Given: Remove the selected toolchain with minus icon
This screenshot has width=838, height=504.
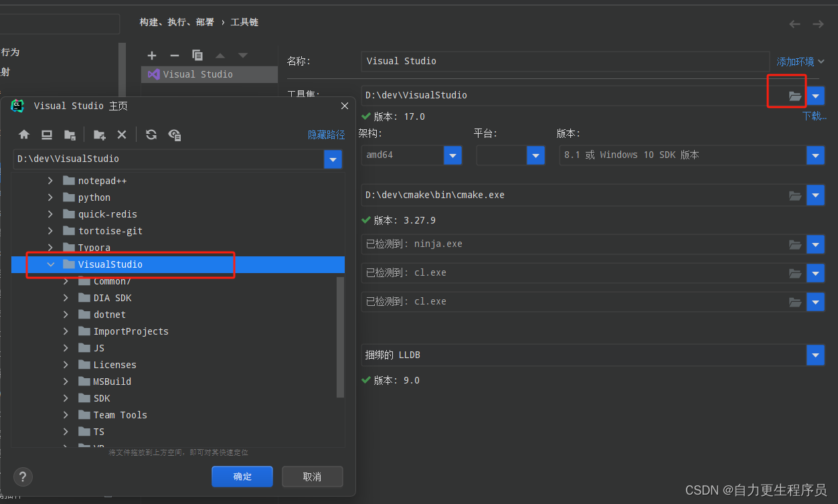Looking at the screenshot, I should point(175,56).
